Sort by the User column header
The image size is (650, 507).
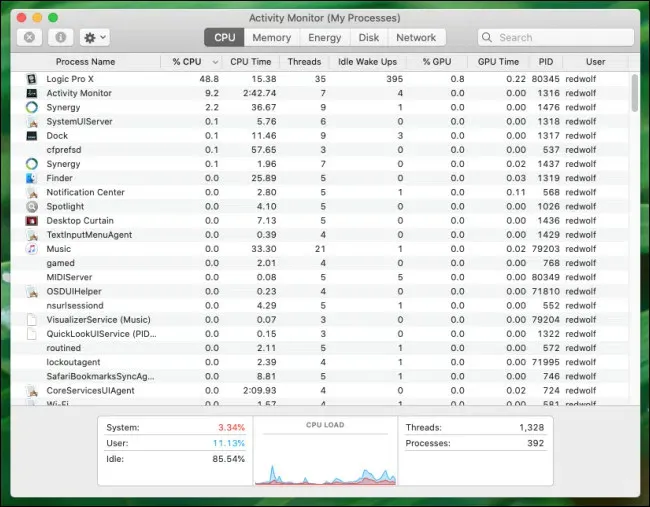click(595, 62)
